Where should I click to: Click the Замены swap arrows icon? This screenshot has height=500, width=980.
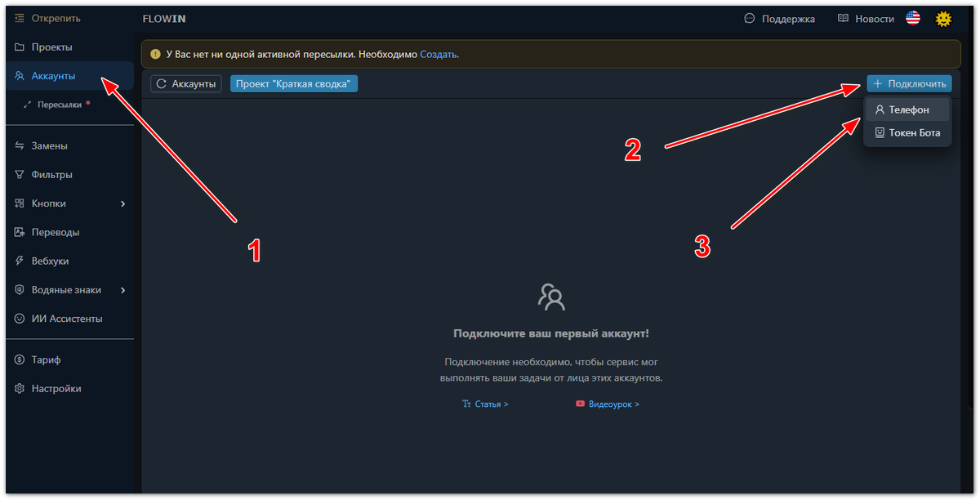tap(20, 145)
